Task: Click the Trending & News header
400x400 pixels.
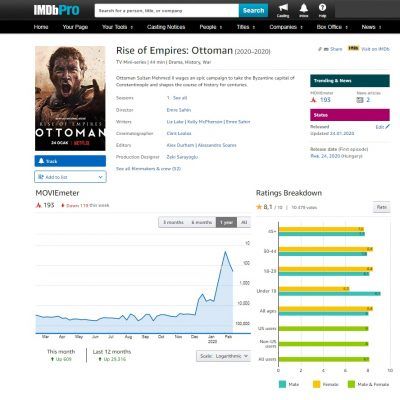Action: [x=350, y=81]
